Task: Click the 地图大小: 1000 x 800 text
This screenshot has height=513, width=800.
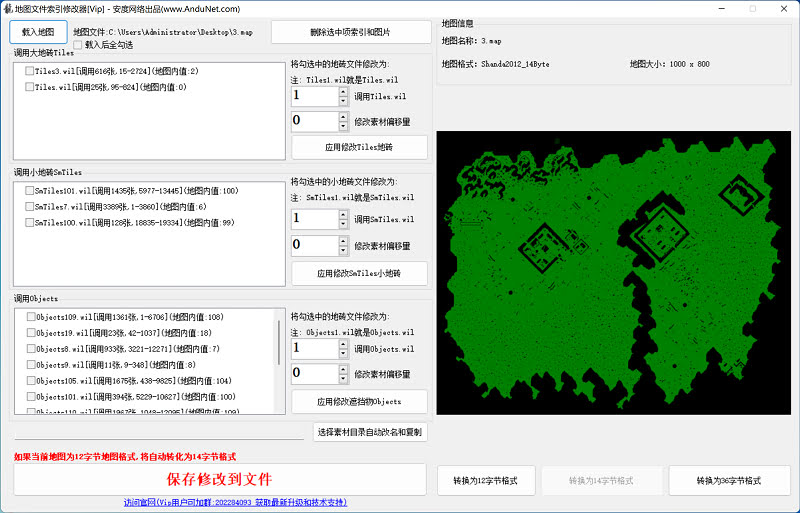Action: (x=669, y=64)
